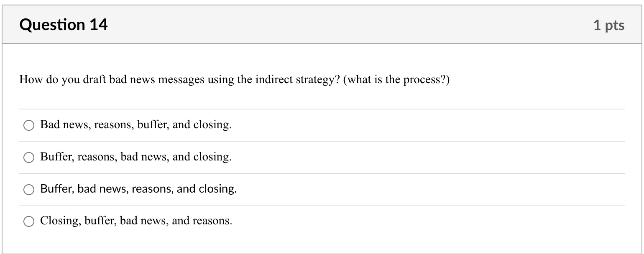
Task: Select the radio button for "Bad news, reasons, buffer, and closing."
Action: 28,125
